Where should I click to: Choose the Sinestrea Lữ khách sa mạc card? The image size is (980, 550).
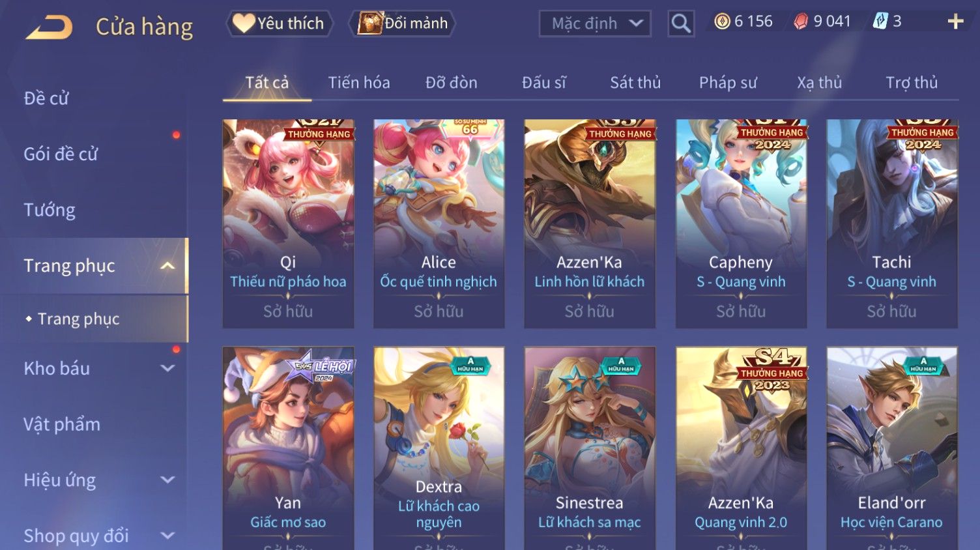point(590,448)
